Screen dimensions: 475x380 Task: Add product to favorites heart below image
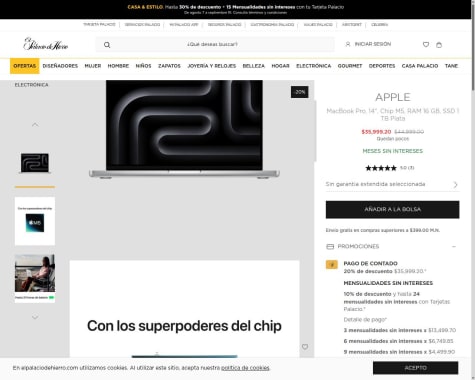[x=305, y=347]
